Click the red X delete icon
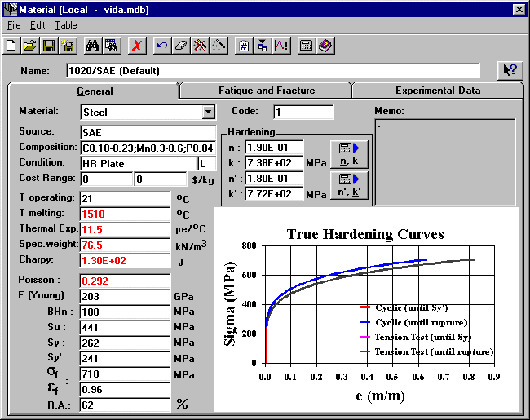The height and width of the screenshot is (420, 530). pos(137,46)
